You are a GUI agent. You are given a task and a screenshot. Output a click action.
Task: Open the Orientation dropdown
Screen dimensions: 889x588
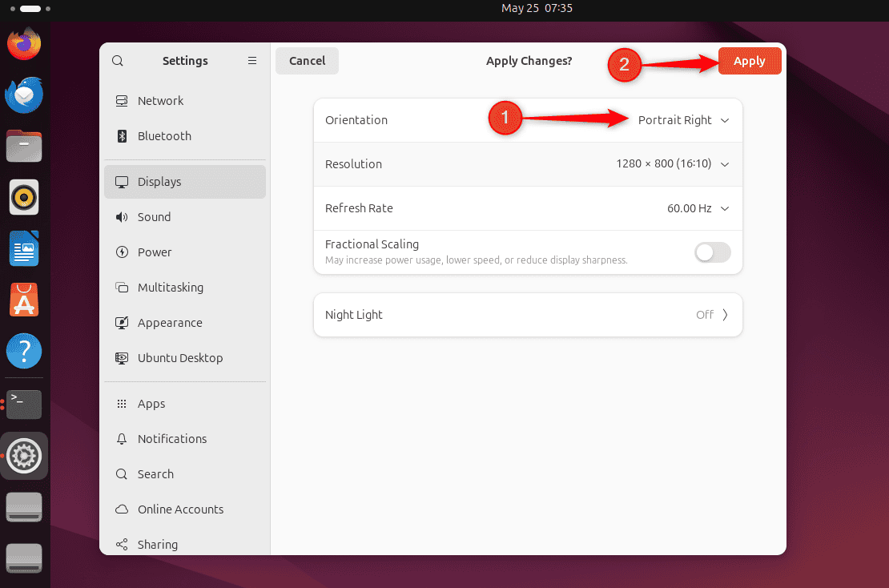tap(682, 119)
